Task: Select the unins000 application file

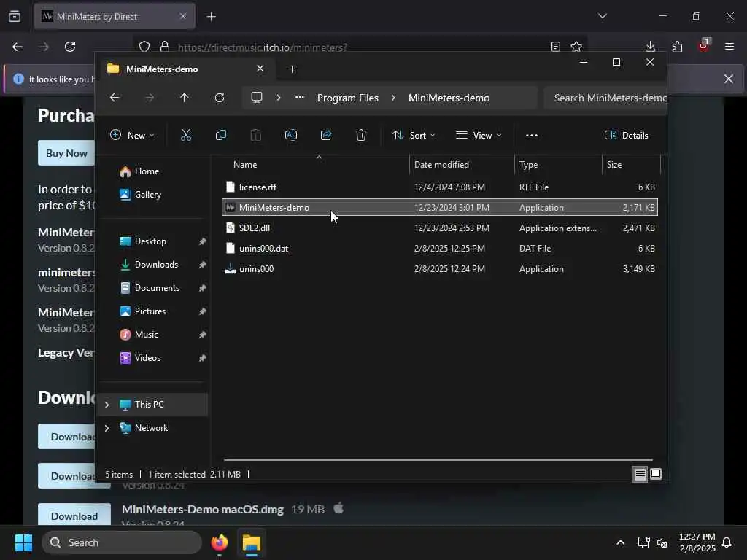Action: [x=440, y=269]
